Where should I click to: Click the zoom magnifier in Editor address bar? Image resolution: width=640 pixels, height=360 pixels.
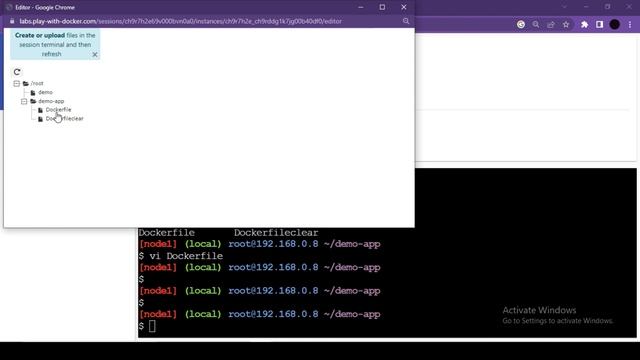pyautogui.click(x=406, y=21)
